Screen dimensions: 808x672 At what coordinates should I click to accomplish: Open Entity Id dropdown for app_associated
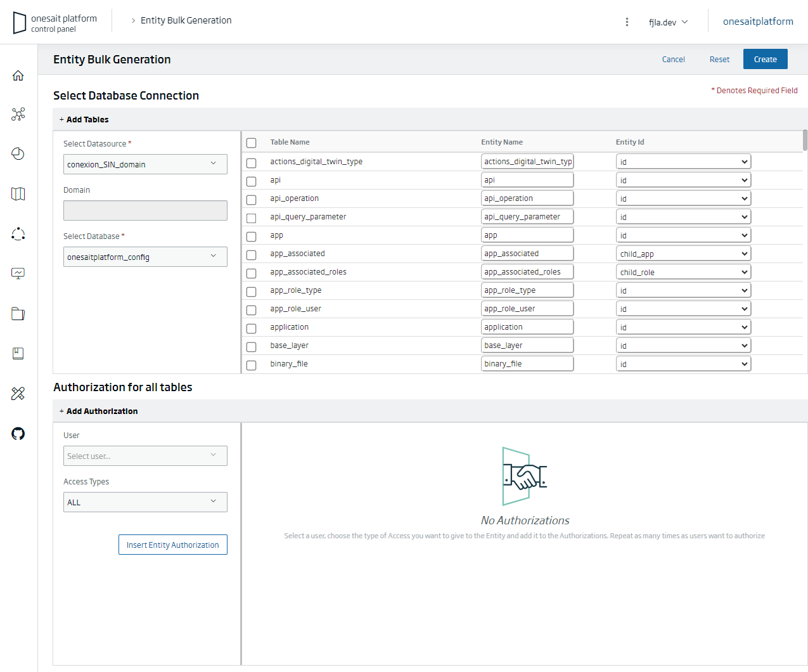[x=683, y=254]
